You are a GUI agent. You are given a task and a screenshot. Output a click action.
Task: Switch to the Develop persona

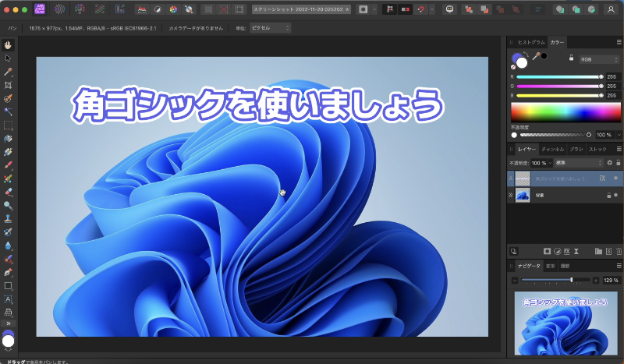pos(80,9)
